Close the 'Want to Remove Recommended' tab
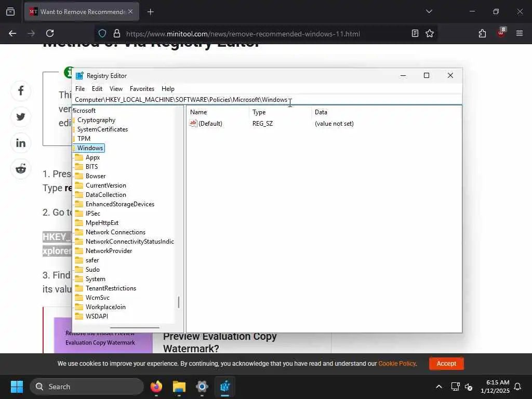This screenshot has height=399, width=532. [x=130, y=11]
